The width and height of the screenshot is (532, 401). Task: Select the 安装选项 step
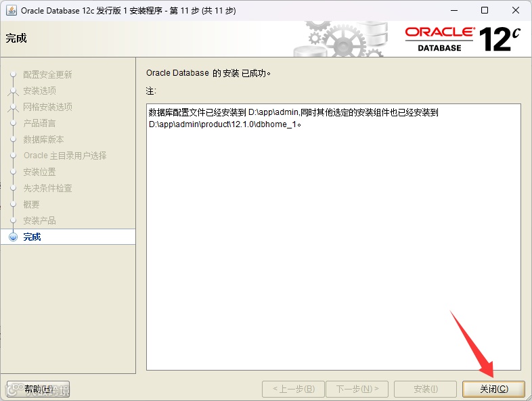click(39, 91)
